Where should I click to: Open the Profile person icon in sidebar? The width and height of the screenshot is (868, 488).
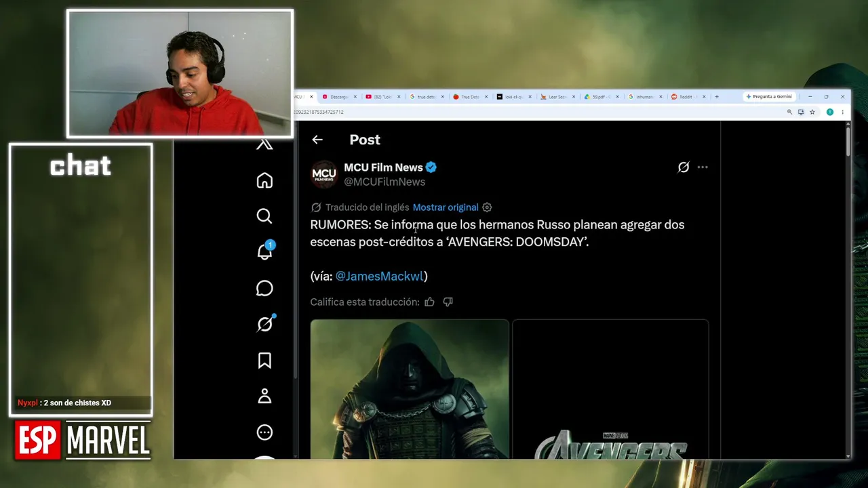pos(264,396)
